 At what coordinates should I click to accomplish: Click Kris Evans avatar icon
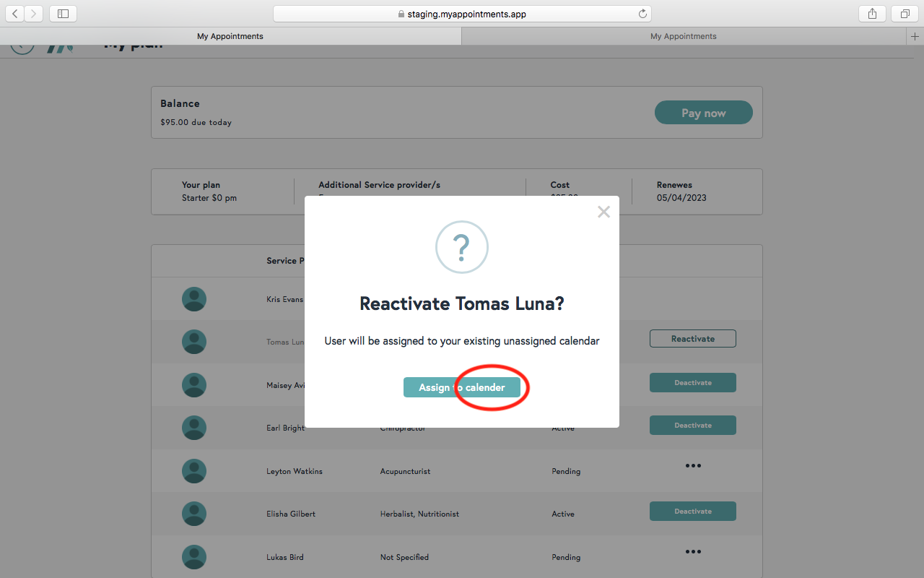pyautogui.click(x=194, y=299)
